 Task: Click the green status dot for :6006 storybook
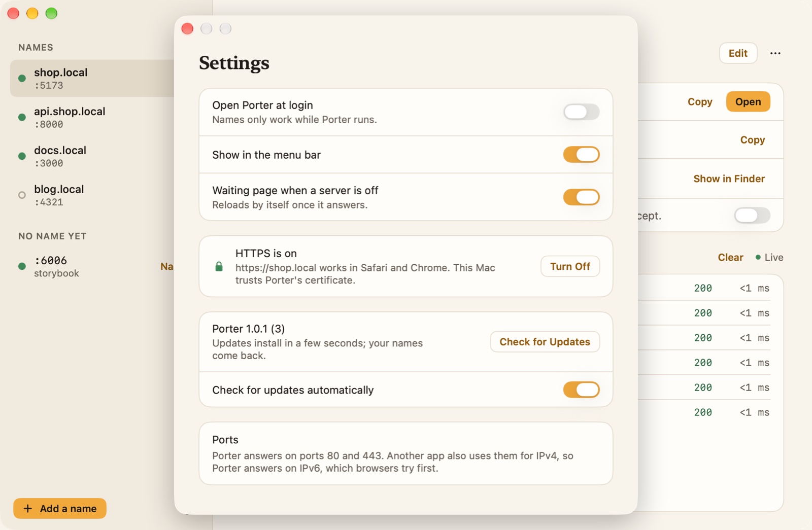[22, 266]
